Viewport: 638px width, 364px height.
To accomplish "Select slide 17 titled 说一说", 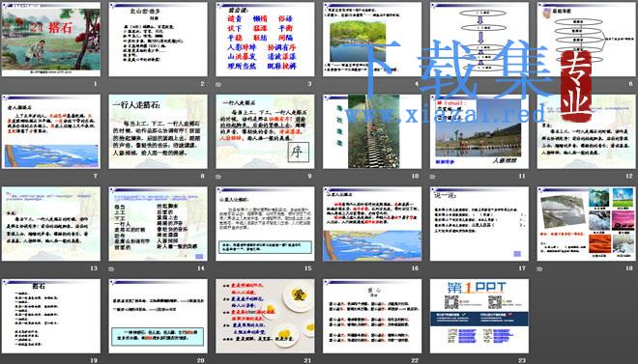I will tap(479, 224).
